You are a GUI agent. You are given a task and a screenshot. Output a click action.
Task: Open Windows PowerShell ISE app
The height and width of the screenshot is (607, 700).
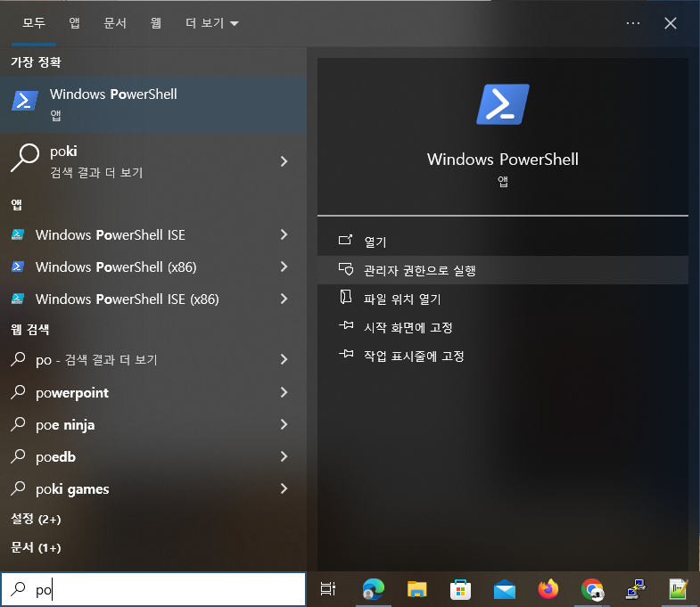click(x=153, y=234)
